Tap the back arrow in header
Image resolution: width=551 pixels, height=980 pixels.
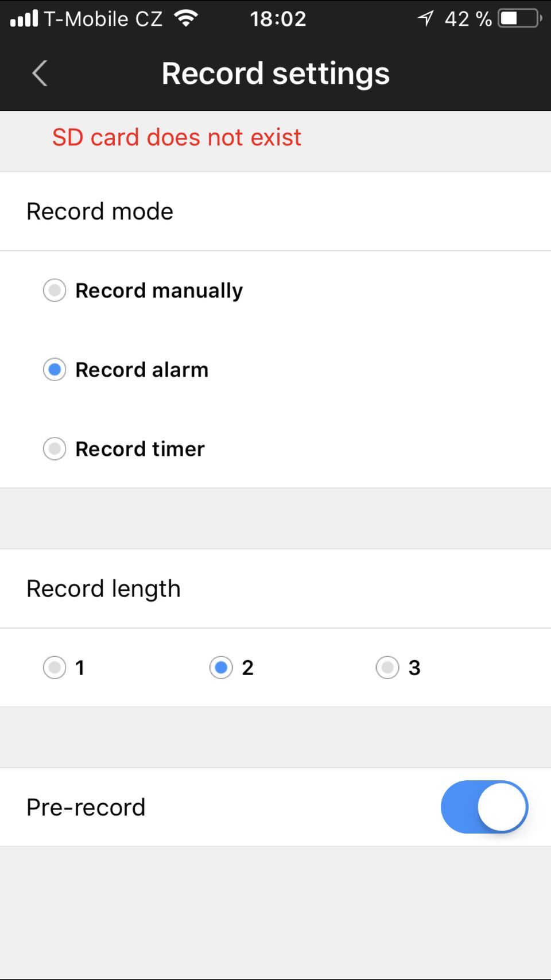(x=40, y=73)
